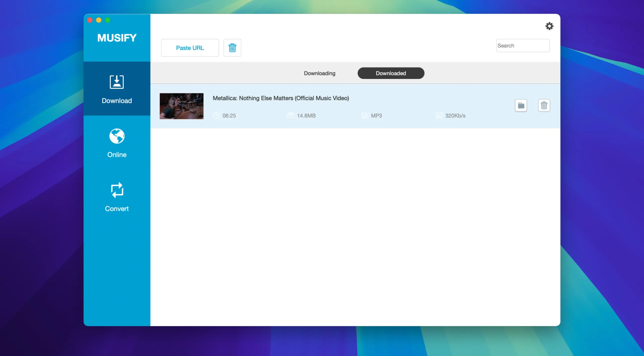Delete the Metallica downloaded item
The image size is (644, 356).
click(544, 105)
